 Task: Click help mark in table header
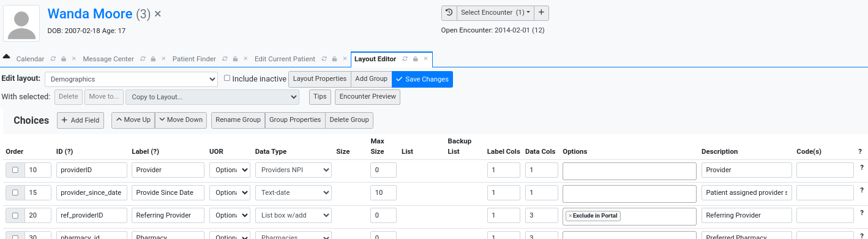click(x=860, y=151)
